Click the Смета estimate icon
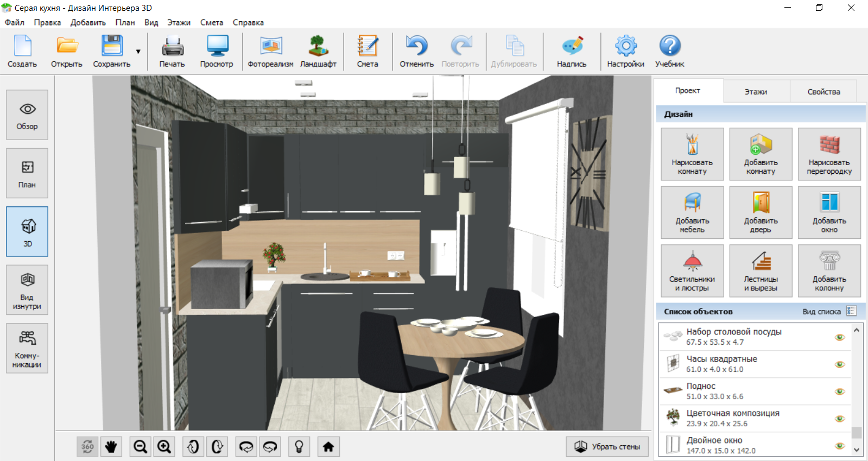Screen dimensions: 868x461 [x=368, y=52]
